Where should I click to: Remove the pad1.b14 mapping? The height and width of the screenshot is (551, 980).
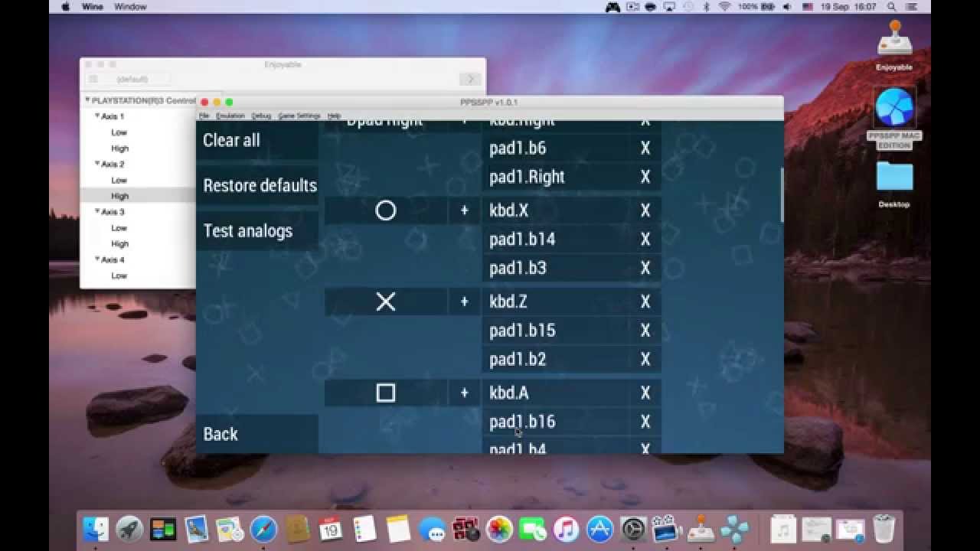(x=645, y=239)
